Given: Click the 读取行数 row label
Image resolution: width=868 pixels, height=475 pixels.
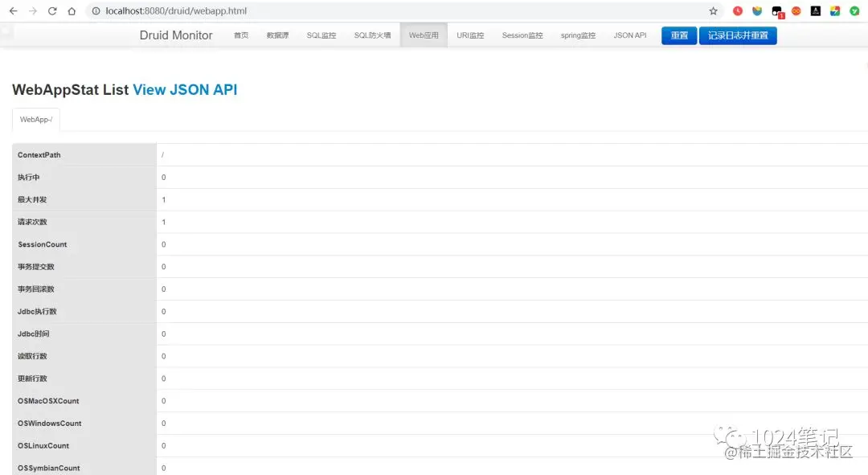Looking at the screenshot, I should point(32,356).
